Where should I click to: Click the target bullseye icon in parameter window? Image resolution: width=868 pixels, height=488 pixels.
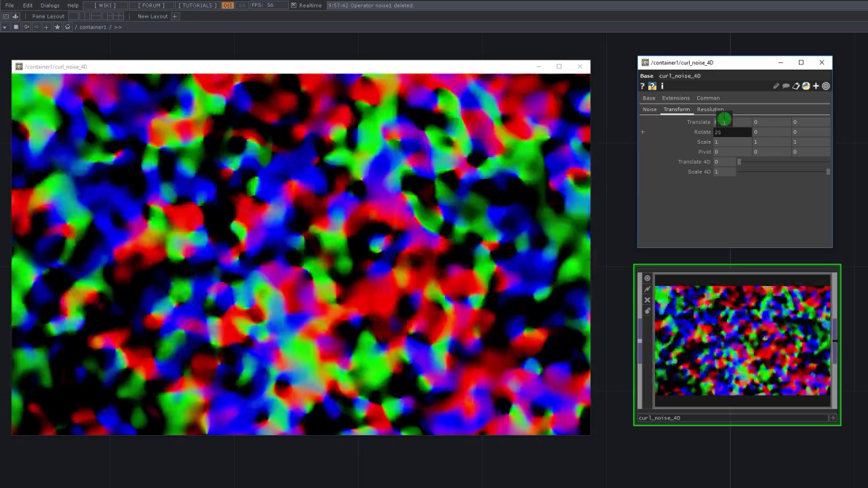click(x=826, y=86)
